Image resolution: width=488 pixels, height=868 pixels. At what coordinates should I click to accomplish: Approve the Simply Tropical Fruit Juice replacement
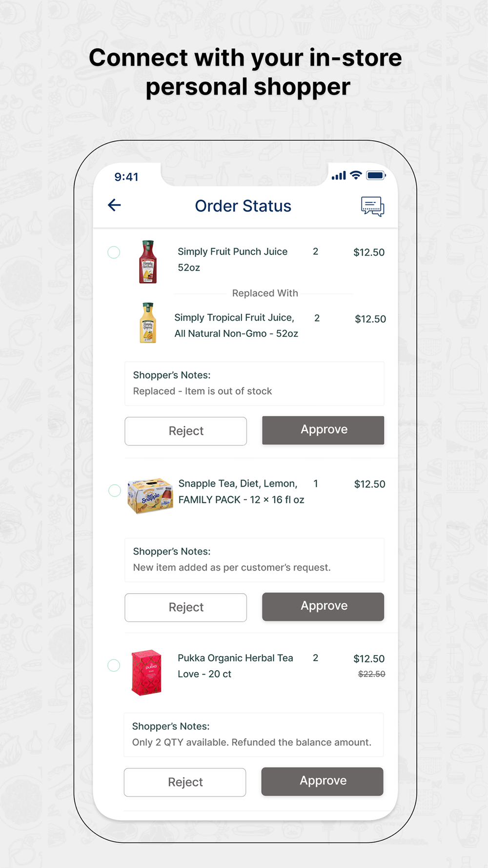click(323, 430)
